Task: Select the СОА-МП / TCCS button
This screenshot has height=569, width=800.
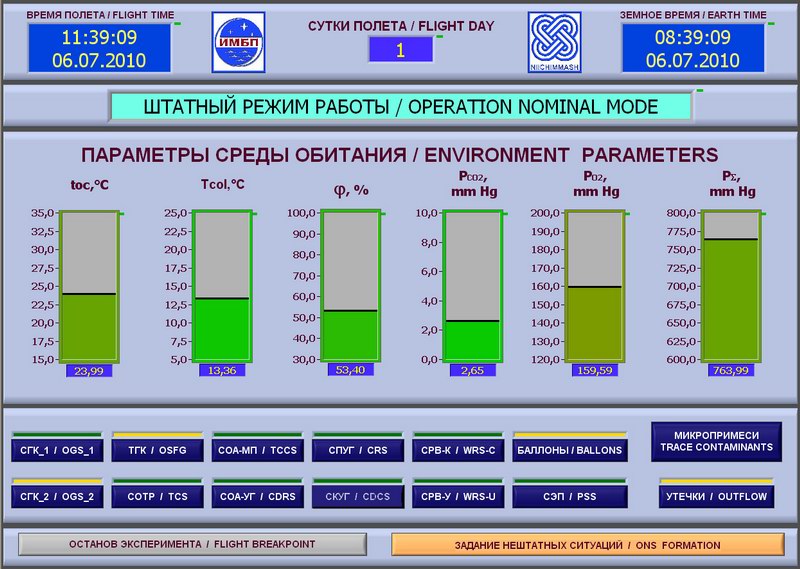Action: pos(258,450)
